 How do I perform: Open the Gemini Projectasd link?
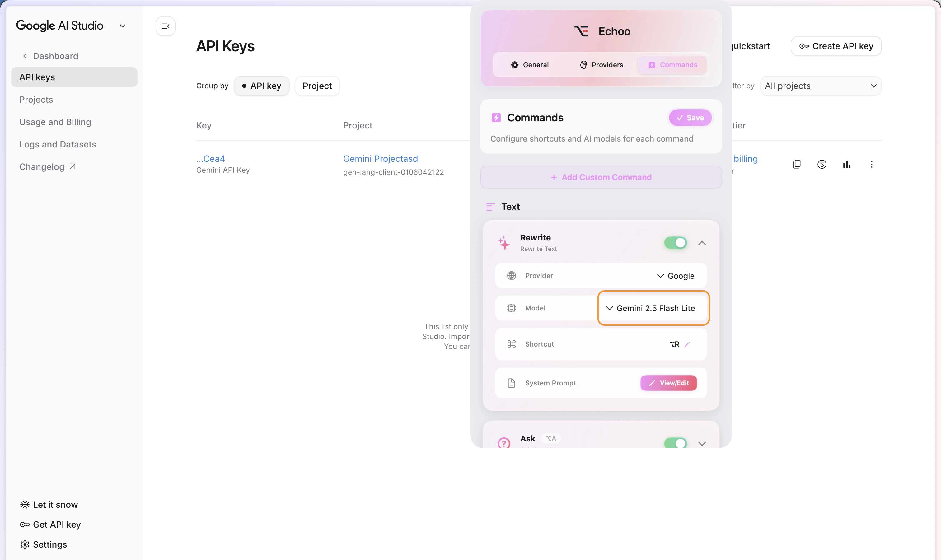pos(380,159)
